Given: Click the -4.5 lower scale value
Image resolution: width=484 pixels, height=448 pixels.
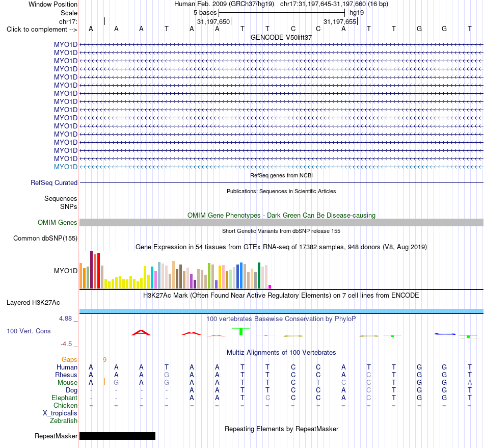Looking at the screenshot, I should click(x=66, y=344).
